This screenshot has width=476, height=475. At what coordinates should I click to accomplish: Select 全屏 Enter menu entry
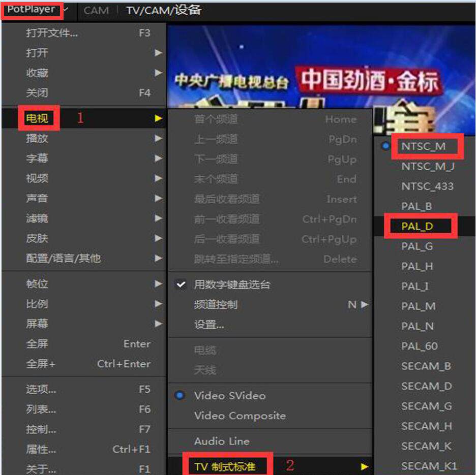(84, 343)
